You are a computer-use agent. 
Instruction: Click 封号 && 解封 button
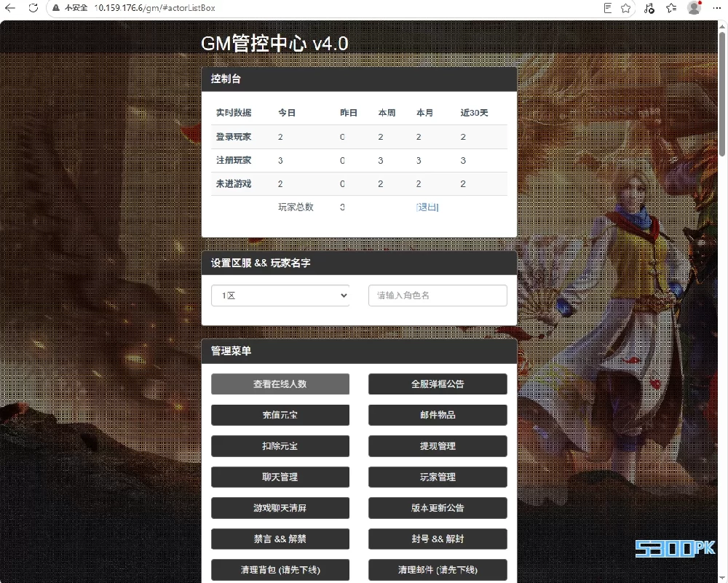click(438, 539)
